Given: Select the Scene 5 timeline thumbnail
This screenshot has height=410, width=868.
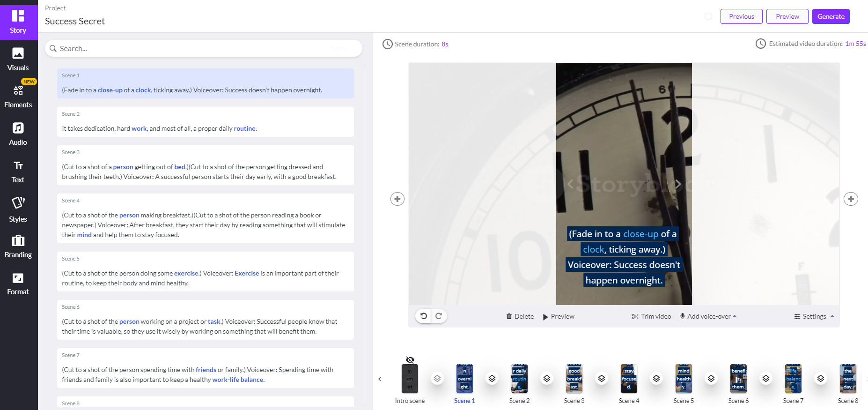Looking at the screenshot, I should point(684,379).
